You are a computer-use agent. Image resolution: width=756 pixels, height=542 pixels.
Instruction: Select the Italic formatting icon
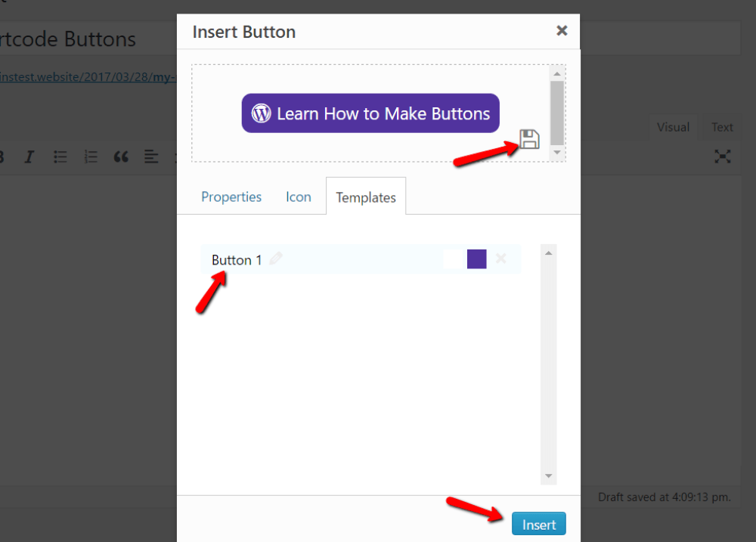[29, 156]
